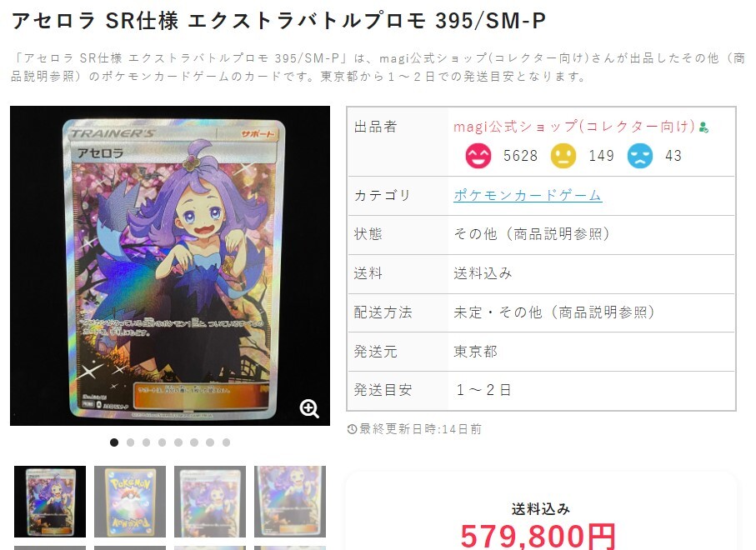
Task: Show the fourth card thumbnail image
Action: click(290, 502)
